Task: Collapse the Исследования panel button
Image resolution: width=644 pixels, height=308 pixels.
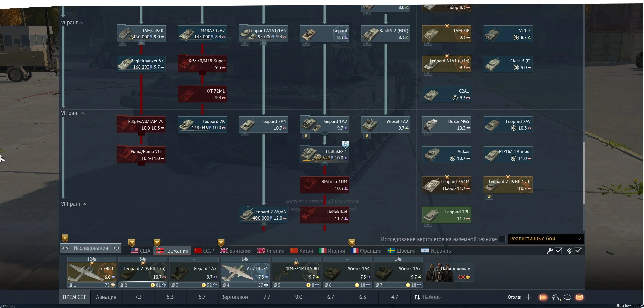Action: point(91,248)
